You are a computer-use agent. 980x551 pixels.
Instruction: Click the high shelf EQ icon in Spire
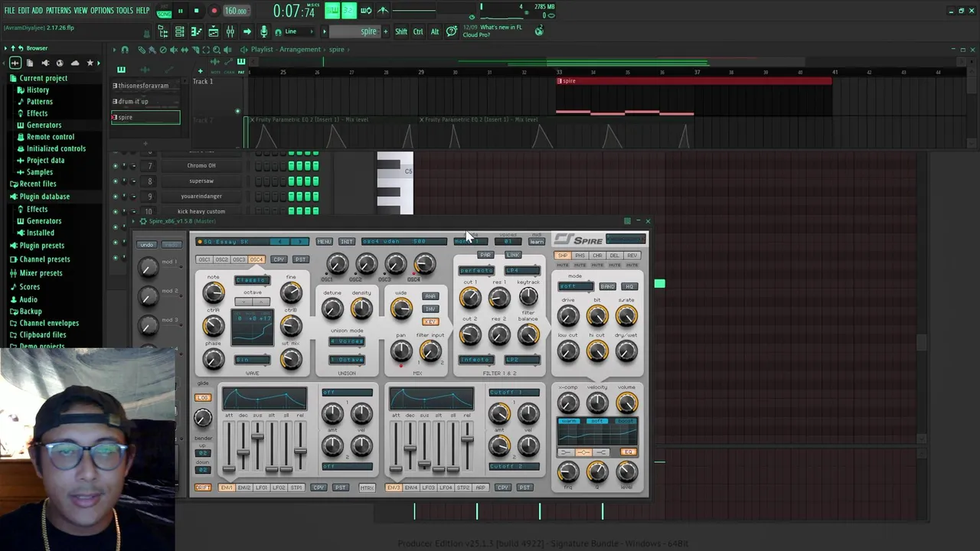pos(600,452)
